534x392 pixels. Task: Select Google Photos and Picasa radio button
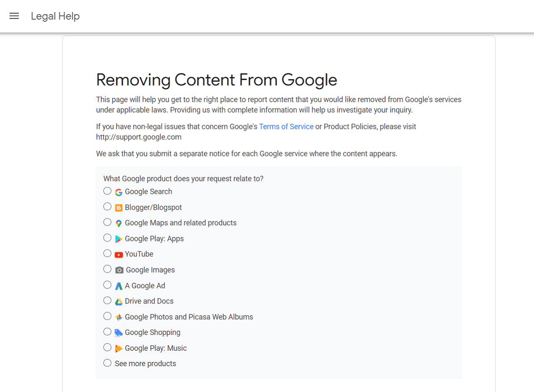[108, 316]
